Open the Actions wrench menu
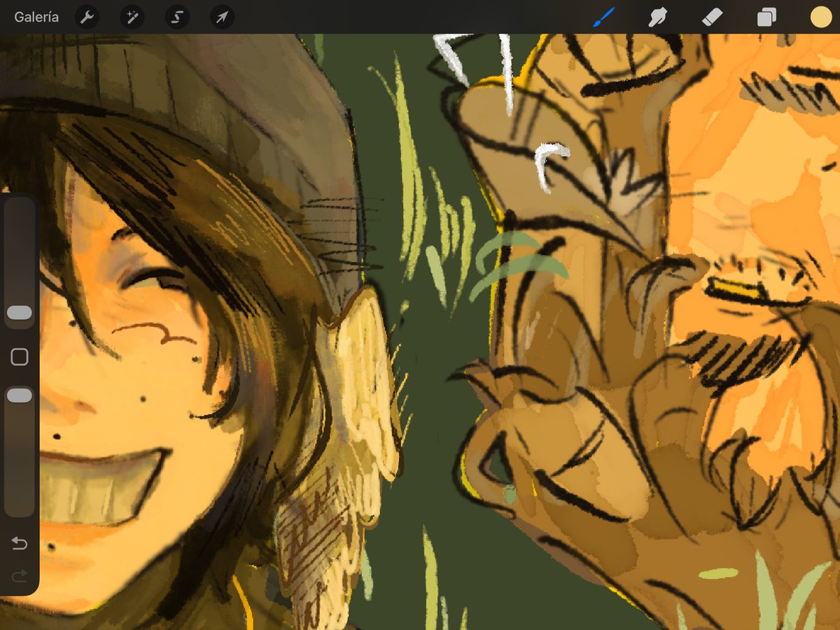Image resolution: width=840 pixels, height=630 pixels. pos(87,17)
